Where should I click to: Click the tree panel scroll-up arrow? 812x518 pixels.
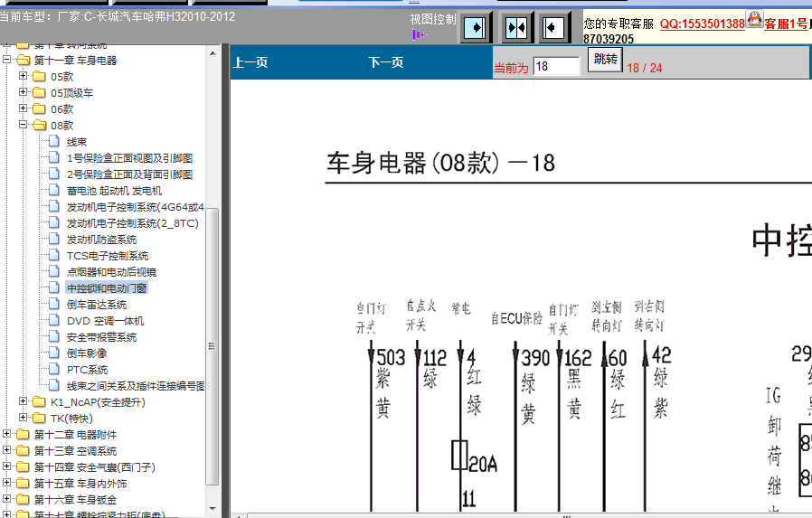212,52
